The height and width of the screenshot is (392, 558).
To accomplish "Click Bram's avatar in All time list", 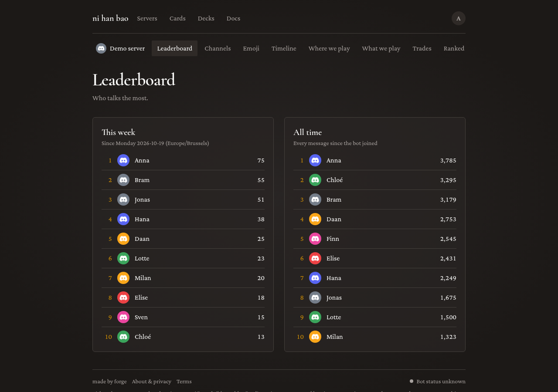I will 315,199.
